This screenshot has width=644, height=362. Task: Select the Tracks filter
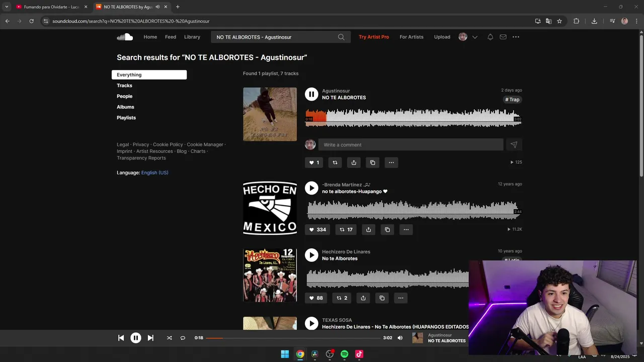click(124, 85)
